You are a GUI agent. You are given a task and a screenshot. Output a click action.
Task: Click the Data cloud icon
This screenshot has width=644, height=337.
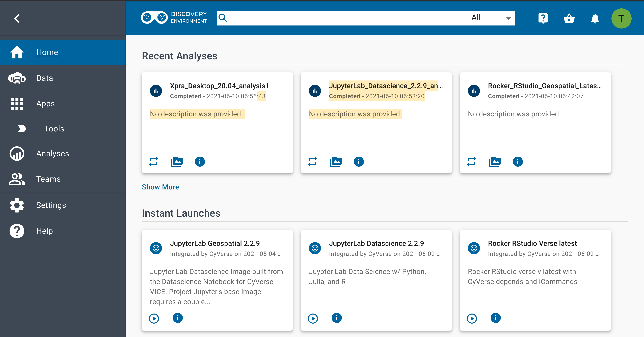pos(17,78)
